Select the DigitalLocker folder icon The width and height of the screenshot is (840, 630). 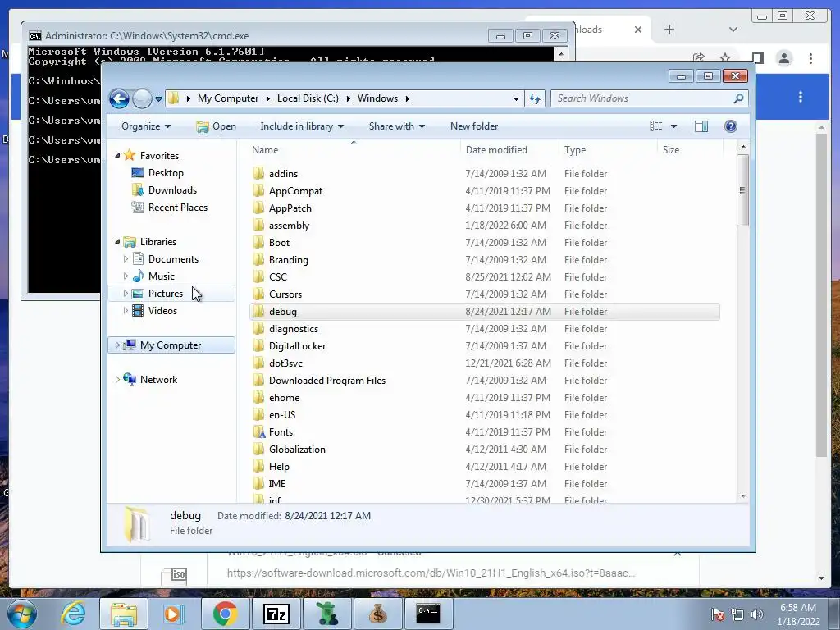tap(258, 346)
